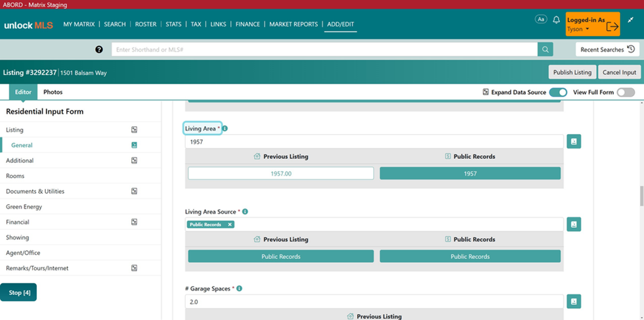
Task: Click the Expand Data Source label icon
Action: pyautogui.click(x=486, y=92)
